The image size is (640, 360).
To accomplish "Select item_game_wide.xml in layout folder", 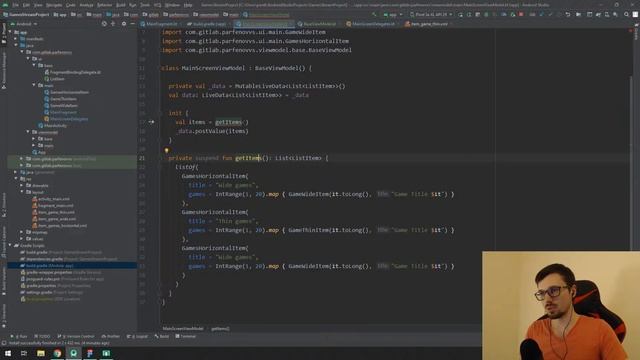I will pyautogui.click(x=54, y=219).
